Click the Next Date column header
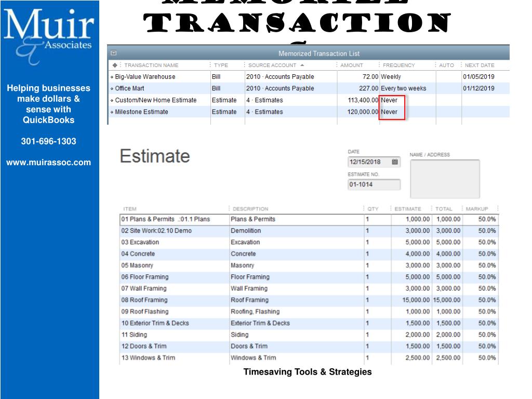 480,65
